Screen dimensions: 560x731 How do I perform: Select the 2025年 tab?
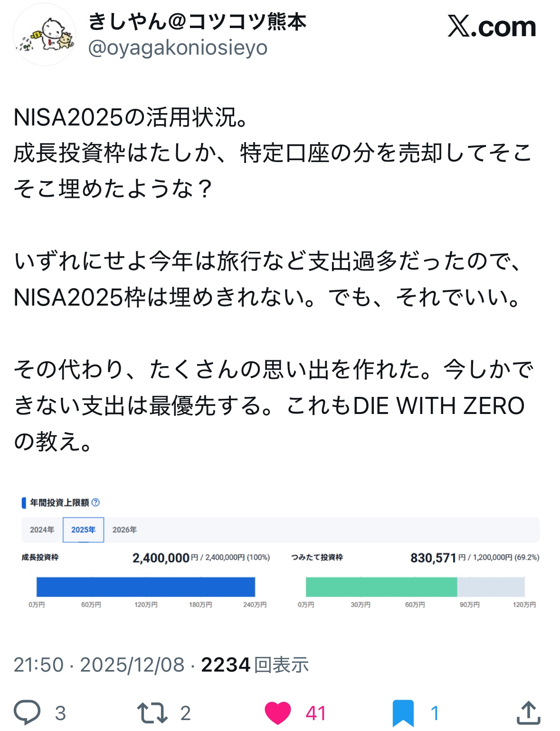click(83, 529)
